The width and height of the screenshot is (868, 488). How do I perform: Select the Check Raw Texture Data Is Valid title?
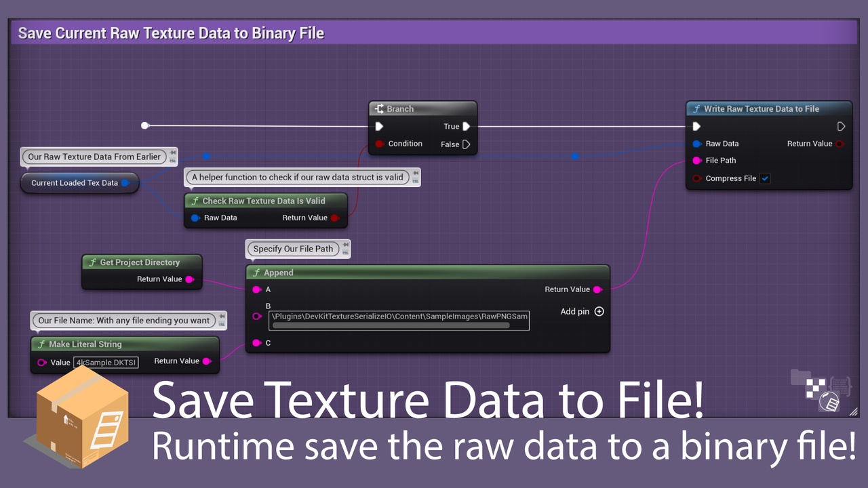[265, 201]
